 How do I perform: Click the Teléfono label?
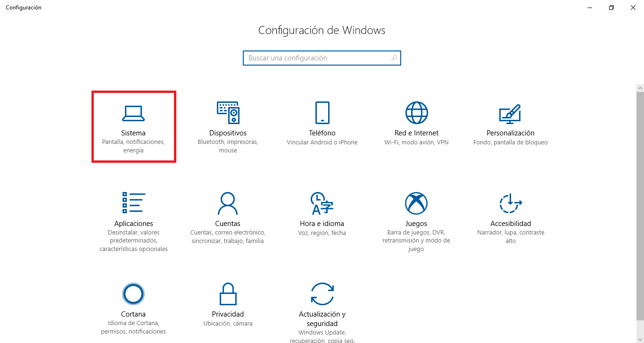[x=322, y=133]
